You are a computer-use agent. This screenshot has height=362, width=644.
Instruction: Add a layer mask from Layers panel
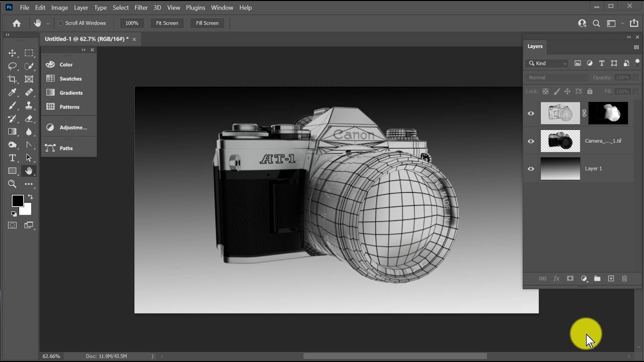(x=570, y=279)
